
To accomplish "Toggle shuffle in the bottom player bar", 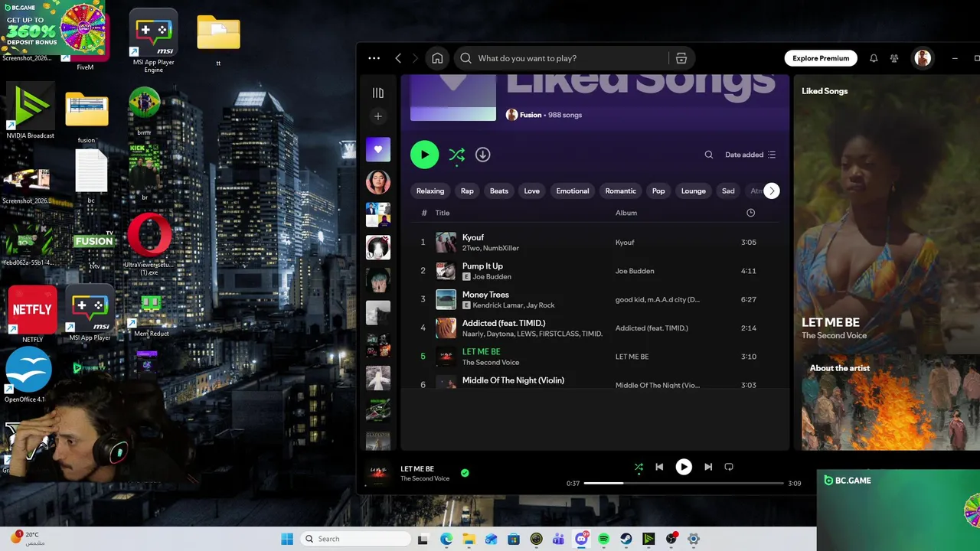I will [639, 467].
